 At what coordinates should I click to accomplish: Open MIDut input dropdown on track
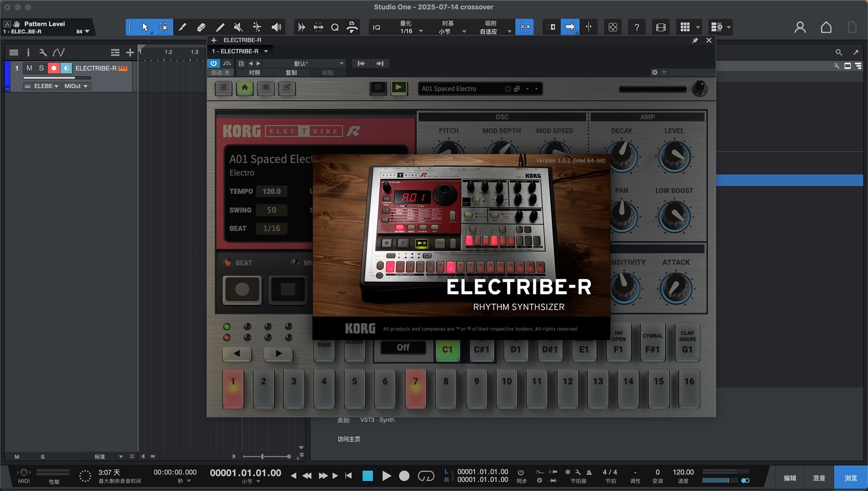(x=75, y=86)
